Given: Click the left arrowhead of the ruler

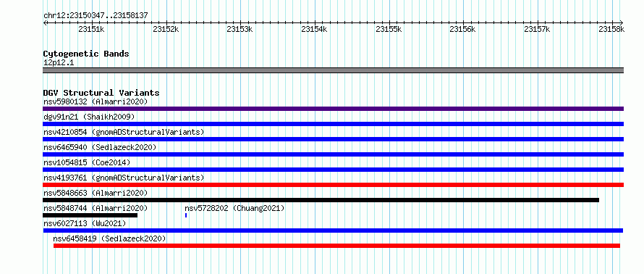Looking at the screenshot, I should click(x=45, y=22).
